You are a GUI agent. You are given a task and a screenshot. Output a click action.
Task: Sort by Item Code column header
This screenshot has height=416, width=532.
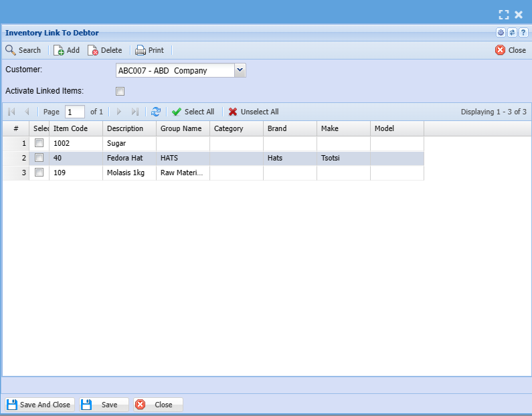[x=76, y=128]
